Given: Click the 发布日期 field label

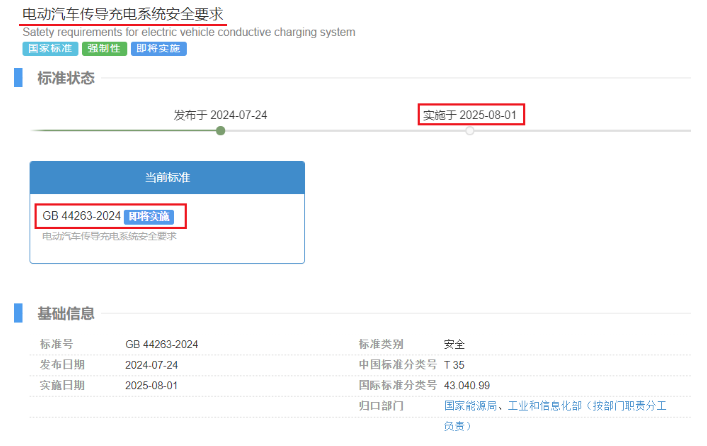Looking at the screenshot, I should point(62,365).
